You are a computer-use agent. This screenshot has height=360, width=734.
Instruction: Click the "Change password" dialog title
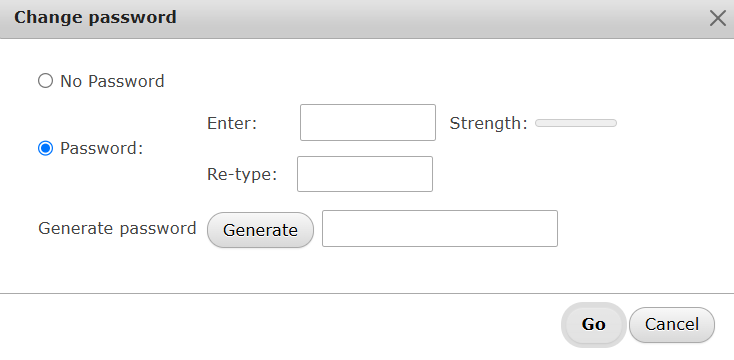(x=95, y=17)
